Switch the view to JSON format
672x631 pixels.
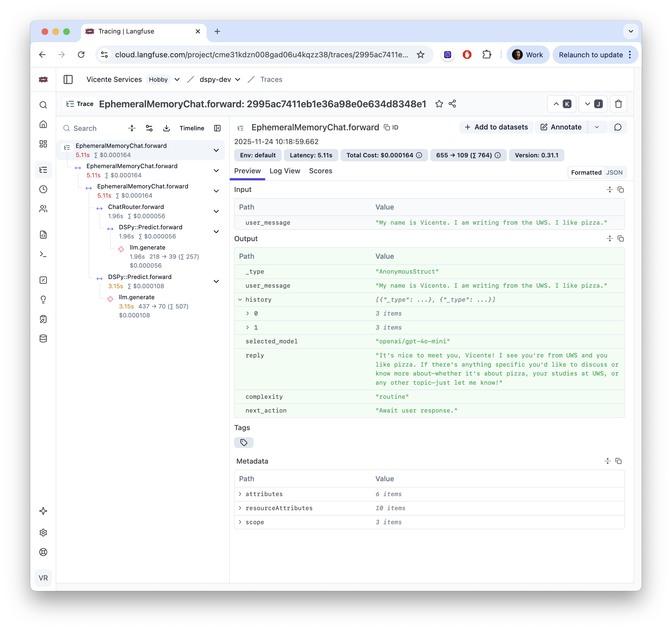pos(614,172)
